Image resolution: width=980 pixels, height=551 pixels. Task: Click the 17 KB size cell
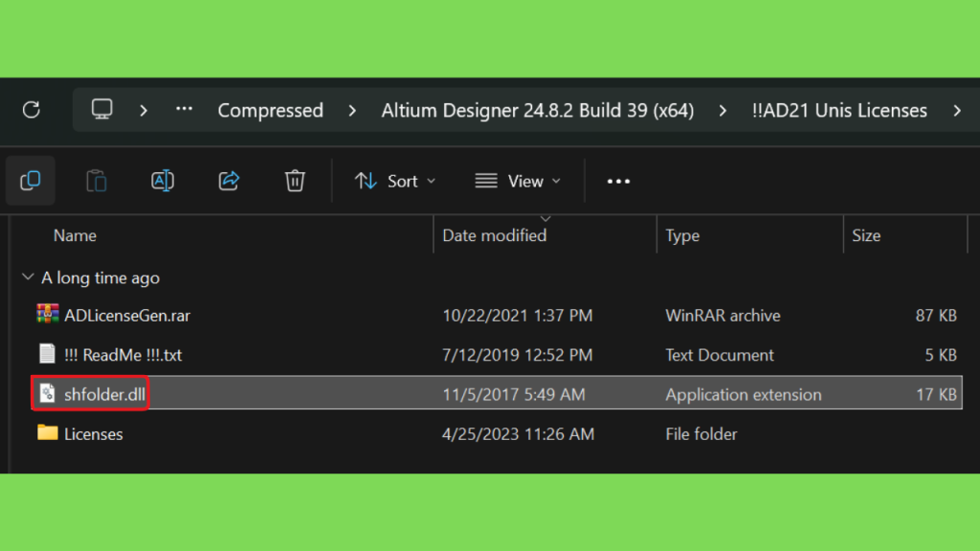(x=936, y=394)
